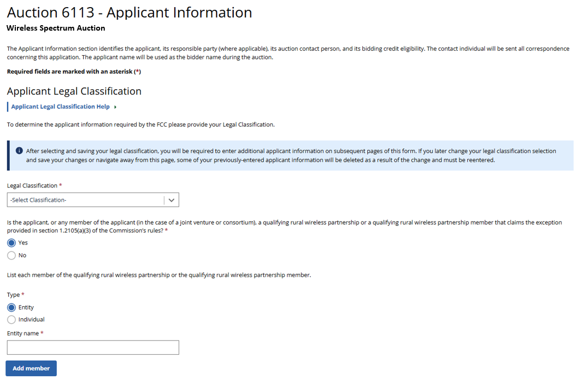588x386 pixels.
Task: Click the Applicant Legal Classification section heading
Action: 74,91
